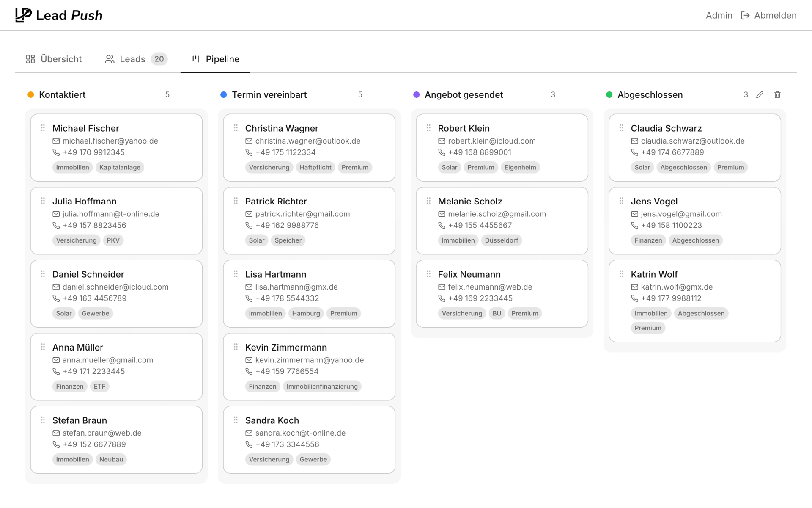Click the Abmelden logout link
Screen dimensions: 812x508
[x=769, y=15]
